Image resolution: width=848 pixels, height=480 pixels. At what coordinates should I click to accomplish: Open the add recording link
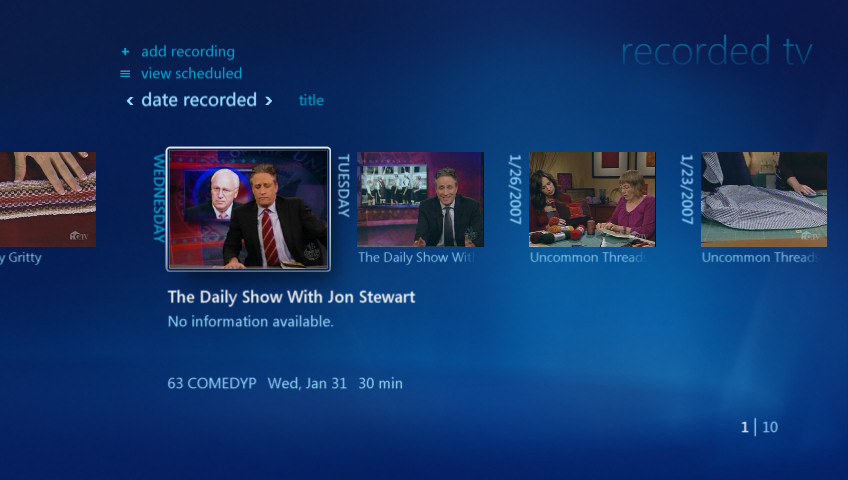[x=188, y=52]
